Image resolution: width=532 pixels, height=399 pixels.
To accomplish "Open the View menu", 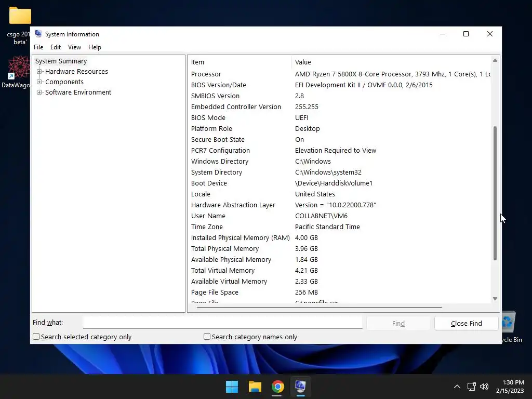I will pyautogui.click(x=74, y=47).
